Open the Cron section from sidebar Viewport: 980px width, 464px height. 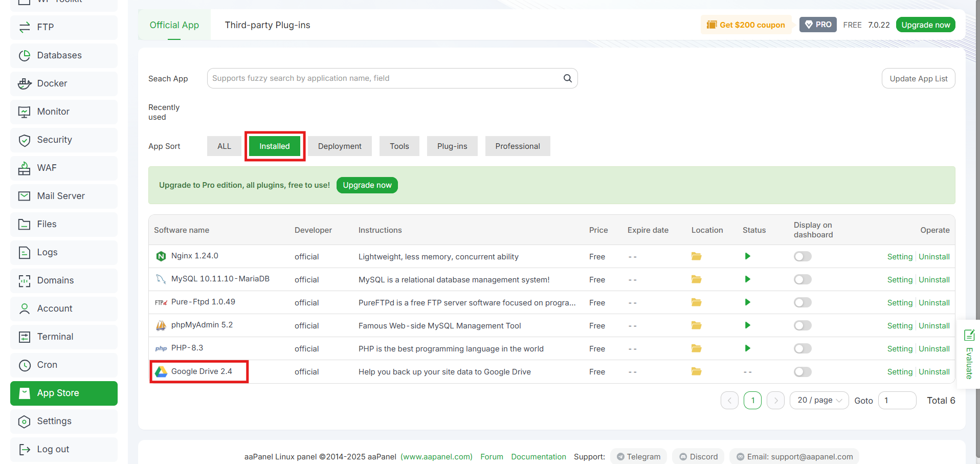[x=47, y=365]
